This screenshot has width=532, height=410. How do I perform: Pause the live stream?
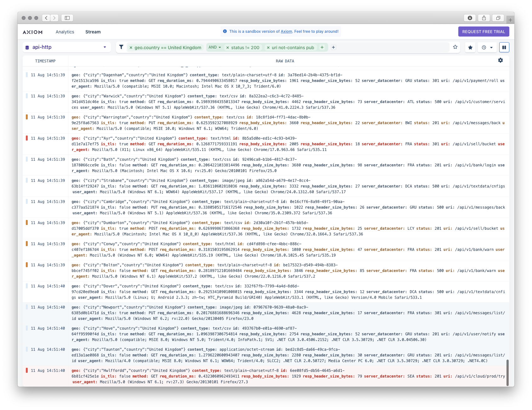click(x=504, y=47)
